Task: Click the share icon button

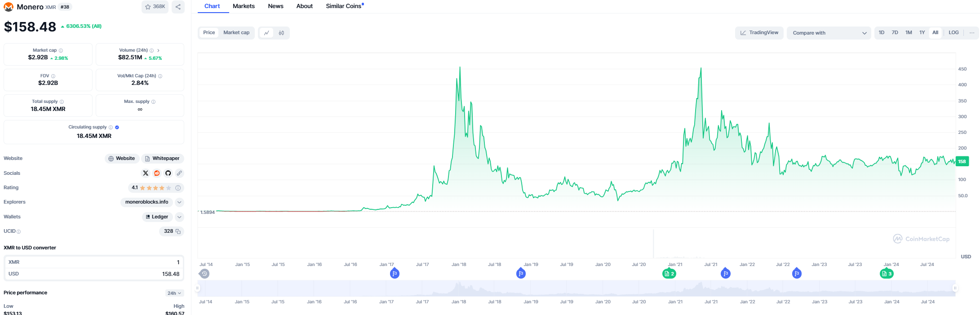Action: 178,7
